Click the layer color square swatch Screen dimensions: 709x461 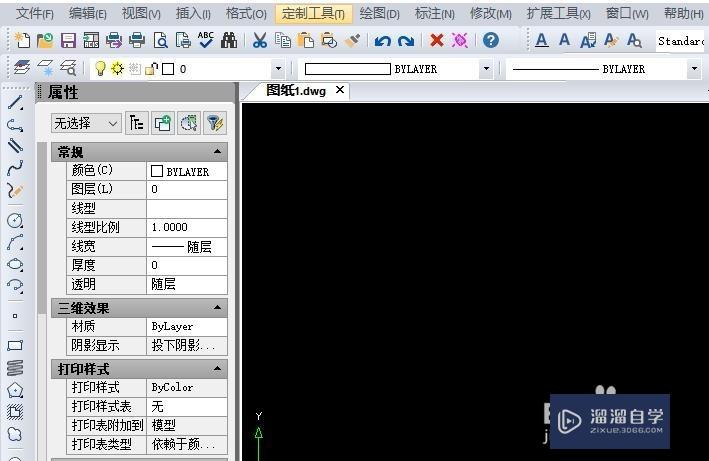click(168, 69)
